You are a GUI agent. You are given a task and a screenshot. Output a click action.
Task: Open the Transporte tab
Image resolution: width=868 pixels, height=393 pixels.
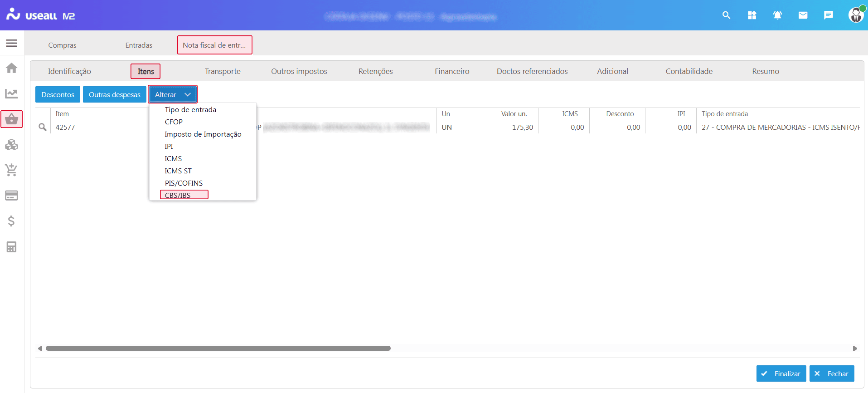coord(223,71)
